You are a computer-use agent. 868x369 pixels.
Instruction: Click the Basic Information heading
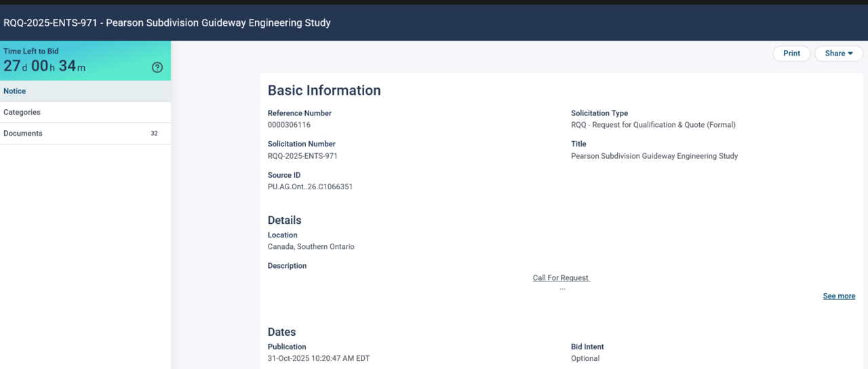(x=324, y=90)
